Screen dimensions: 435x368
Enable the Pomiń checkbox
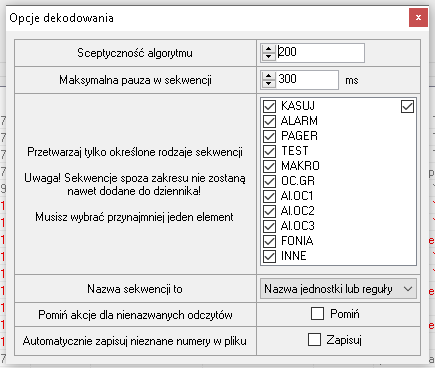tap(317, 314)
